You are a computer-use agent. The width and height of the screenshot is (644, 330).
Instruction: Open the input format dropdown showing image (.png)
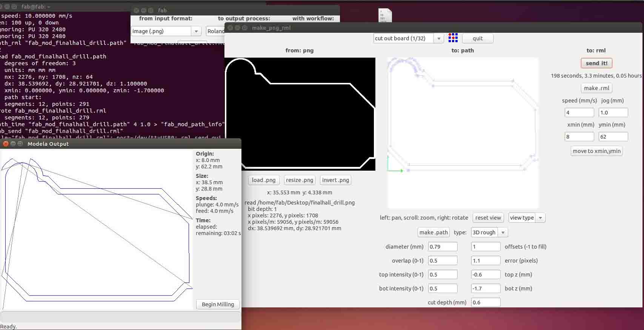166,31
